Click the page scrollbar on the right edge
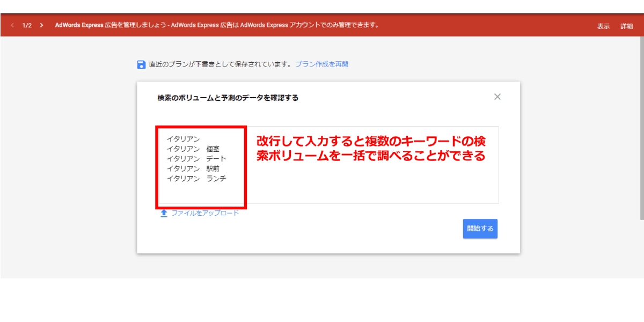The height and width of the screenshot is (322, 644). click(642, 129)
